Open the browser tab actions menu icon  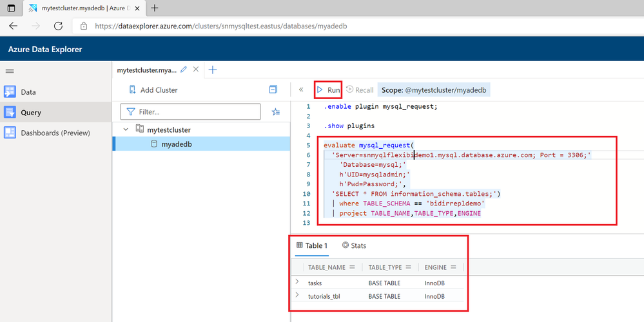tap(11, 8)
